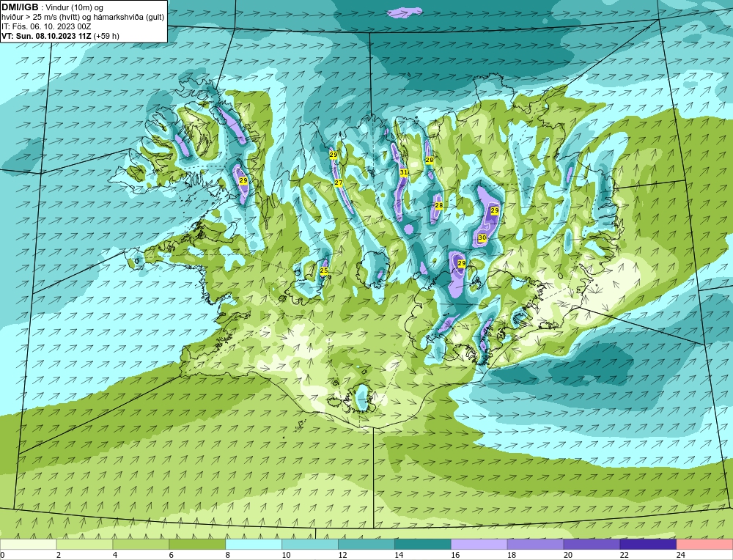Click the 29 gust label directly above the 30 label

click(x=495, y=211)
